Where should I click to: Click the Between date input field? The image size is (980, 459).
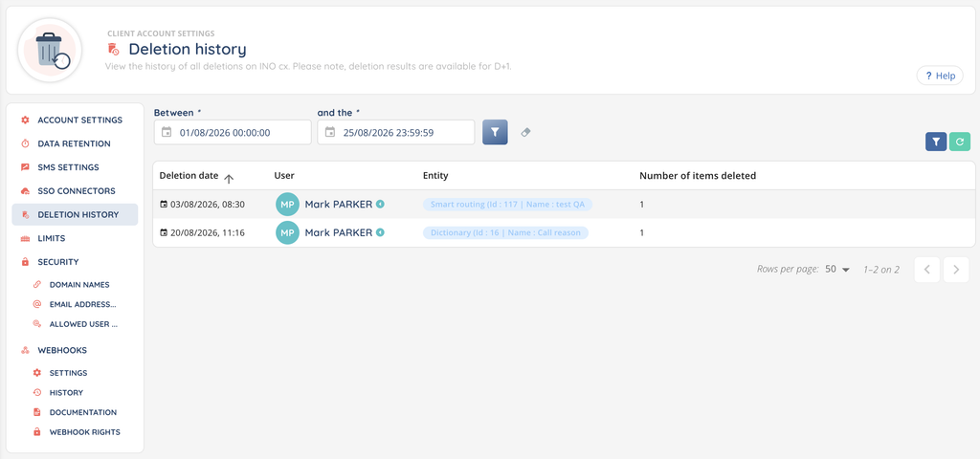tap(233, 132)
